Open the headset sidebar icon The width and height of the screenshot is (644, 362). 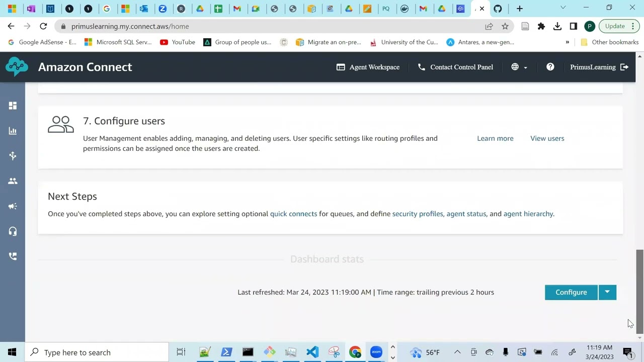tap(13, 231)
